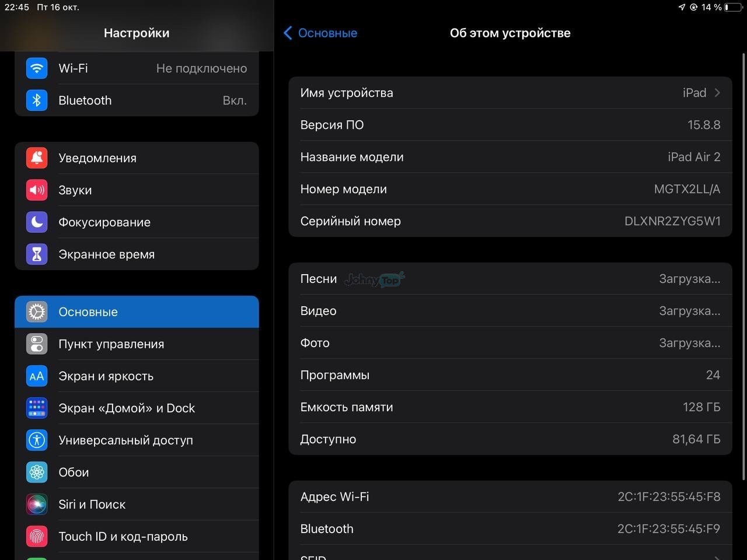Tap the Емкость памяти 128 ГБ value
The width and height of the screenshot is (747, 560).
[701, 407]
